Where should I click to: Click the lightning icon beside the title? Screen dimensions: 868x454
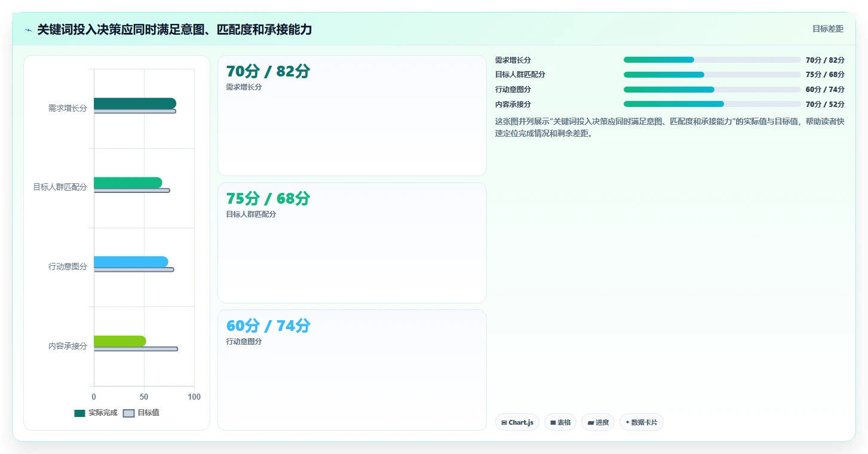pos(29,30)
